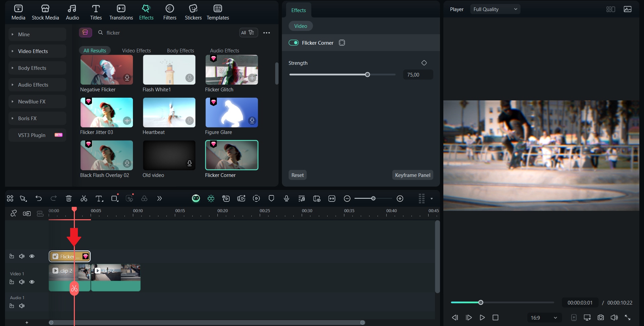This screenshot has height=326, width=644.
Task: Stop playback in the player
Action: (x=495, y=318)
